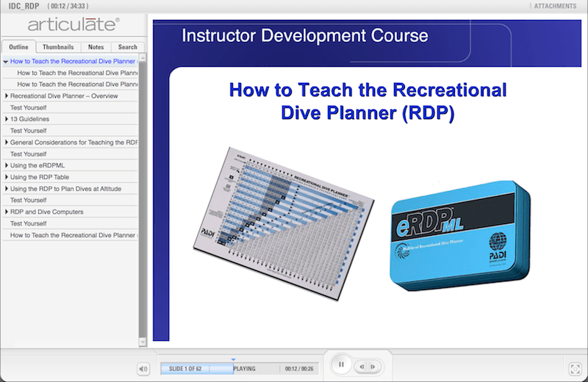Select first sub-item How to Teach slide
Image resolution: width=588 pixels, height=382 pixels.
(x=77, y=73)
